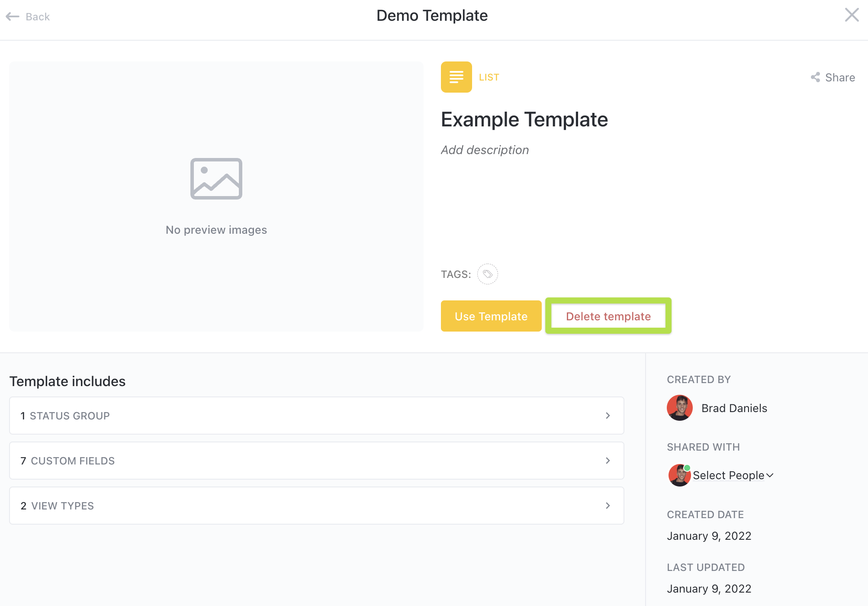Open the Select People dropdown
Screen dimensions: 868x606
tap(733, 475)
